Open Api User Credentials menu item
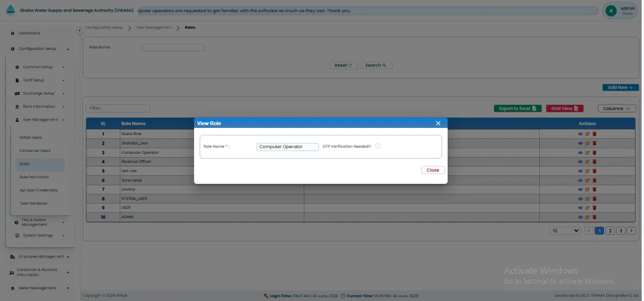The height and width of the screenshot is (301, 644). pos(39,190)
